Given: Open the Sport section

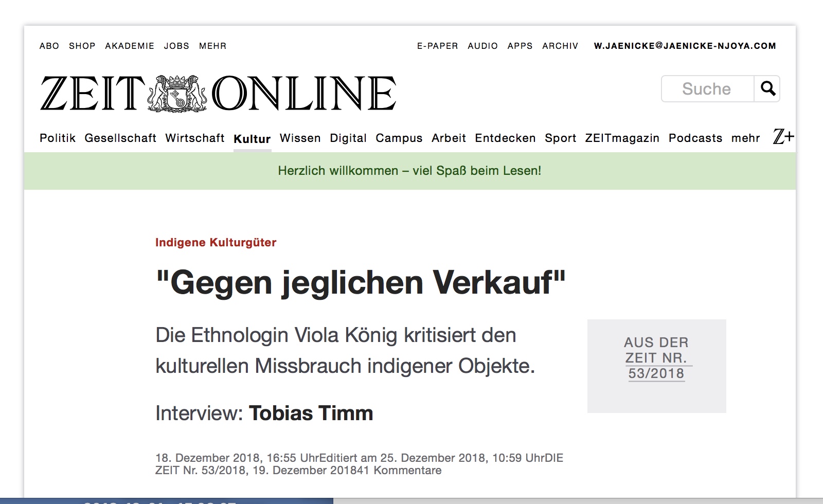Looking at the screenshot, I should tap(560, 138).
